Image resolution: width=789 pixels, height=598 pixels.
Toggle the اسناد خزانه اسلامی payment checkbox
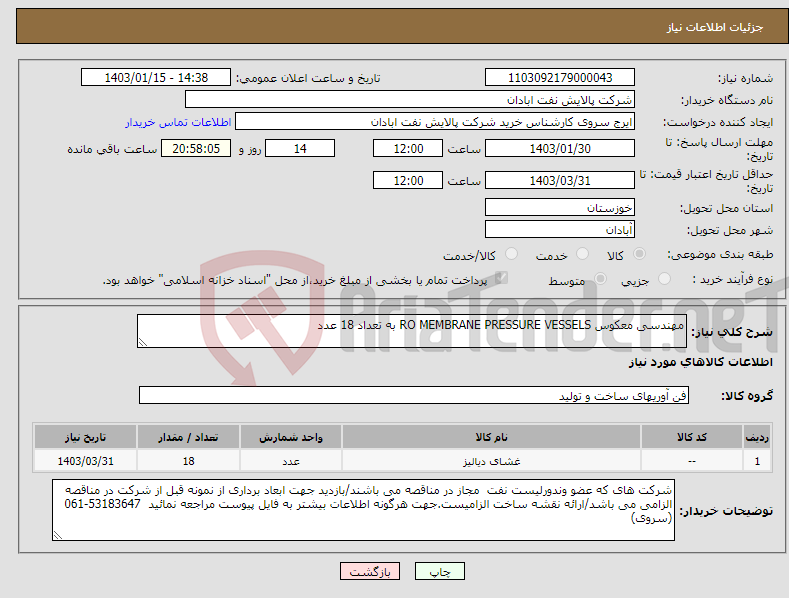point(501,278)
